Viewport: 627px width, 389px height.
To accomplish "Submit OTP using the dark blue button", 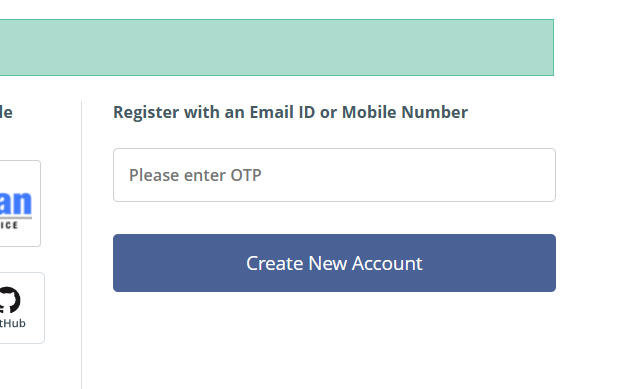I will [334, 263].
